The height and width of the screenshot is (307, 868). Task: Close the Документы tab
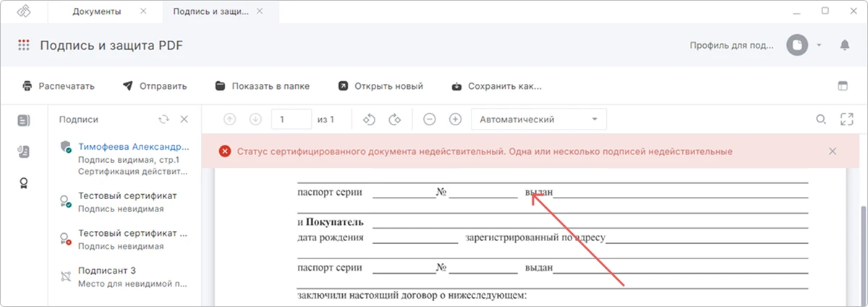142,12
